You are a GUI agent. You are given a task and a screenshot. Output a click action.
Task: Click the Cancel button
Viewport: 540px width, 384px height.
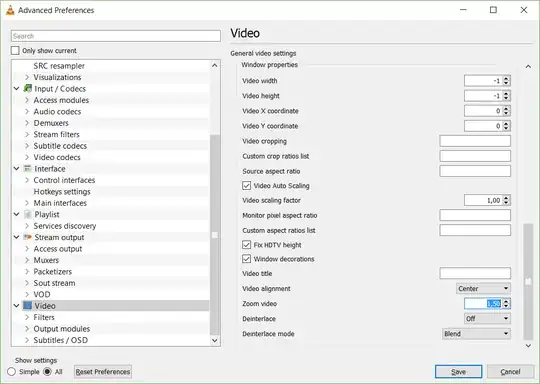coord(510,372)
